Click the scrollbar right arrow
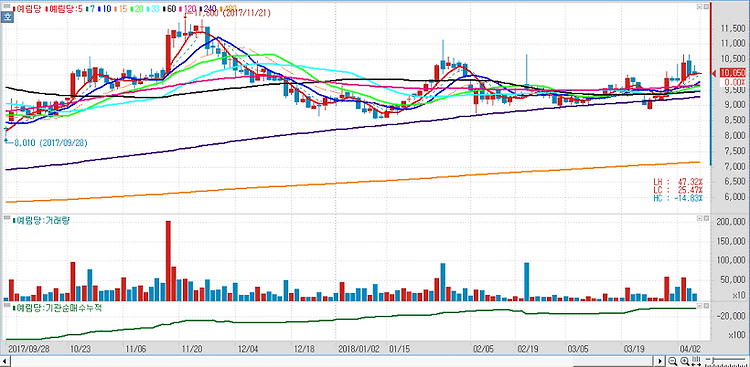Screen dimensions: 750x367 tap(661, 361)
